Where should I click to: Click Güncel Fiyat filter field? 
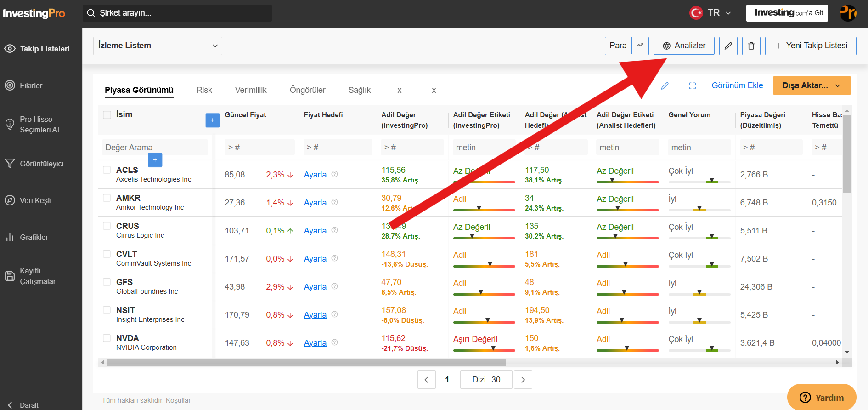click(x=259, y=148)
